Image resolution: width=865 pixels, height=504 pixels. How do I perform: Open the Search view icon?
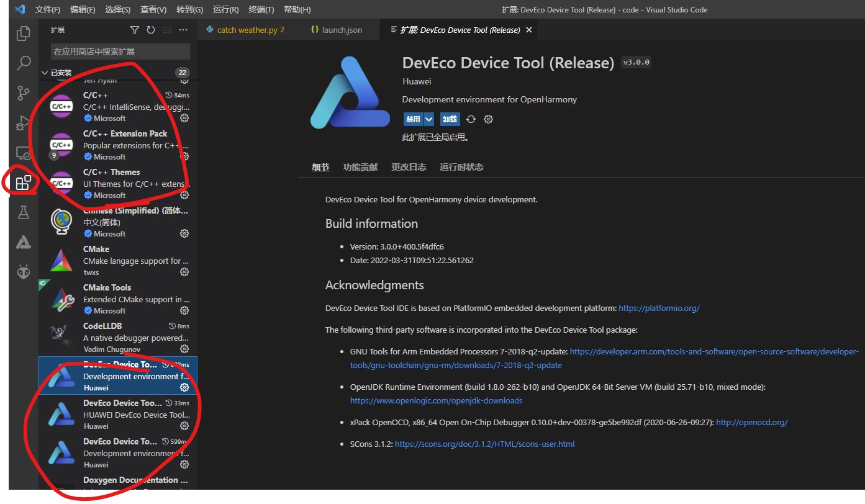pos(23,63)
